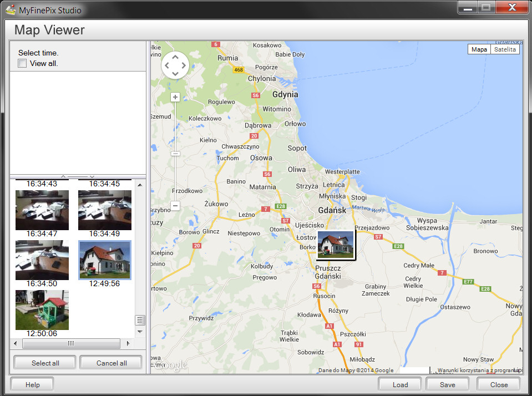The image size is (532, 396).
Task: Select the thumbnail labeled 16:34:47
Action: (42, 210)
